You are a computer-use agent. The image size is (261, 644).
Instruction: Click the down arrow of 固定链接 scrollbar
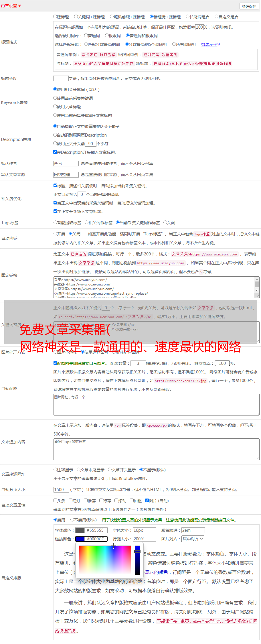point(257,290)
